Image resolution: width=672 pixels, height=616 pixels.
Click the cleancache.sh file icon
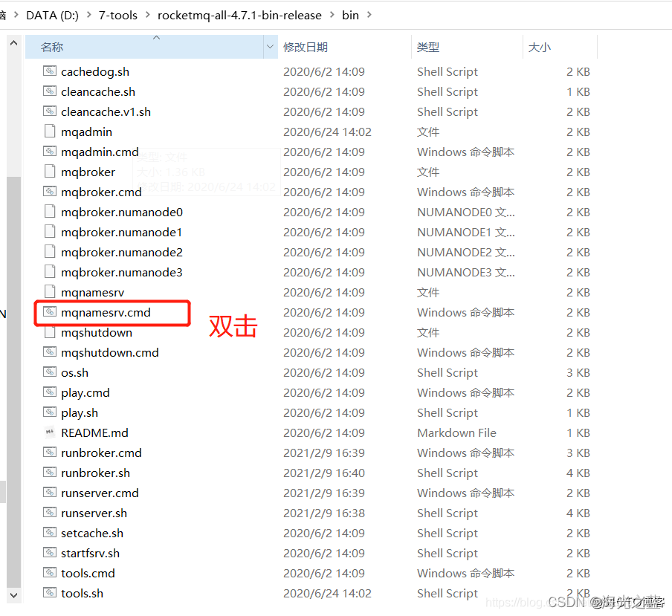[x=50, y=91]
